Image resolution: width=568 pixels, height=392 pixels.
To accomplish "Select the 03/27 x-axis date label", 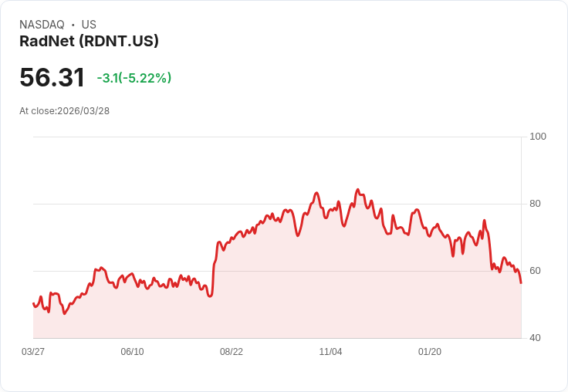I will click(x=33, y=351).
